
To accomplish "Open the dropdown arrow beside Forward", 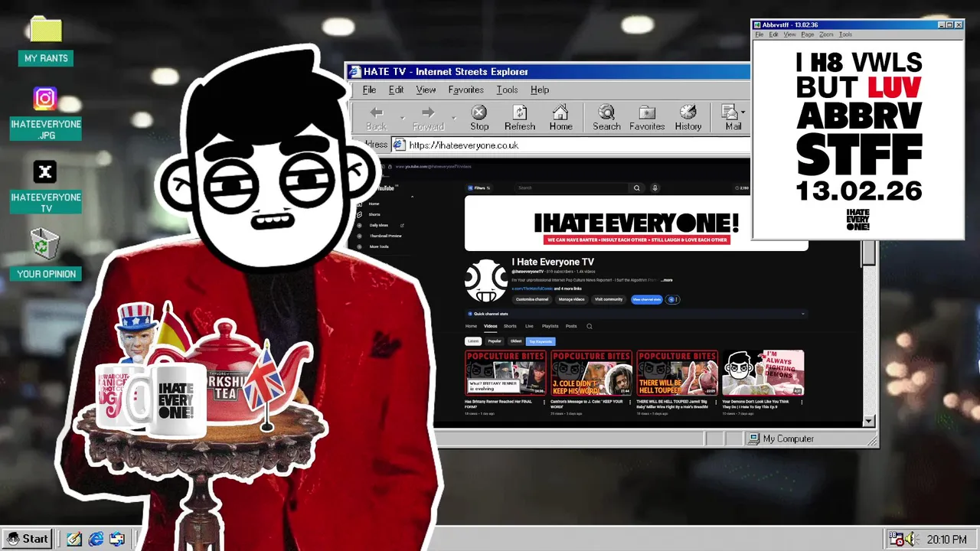I will [x=453, y=118].
